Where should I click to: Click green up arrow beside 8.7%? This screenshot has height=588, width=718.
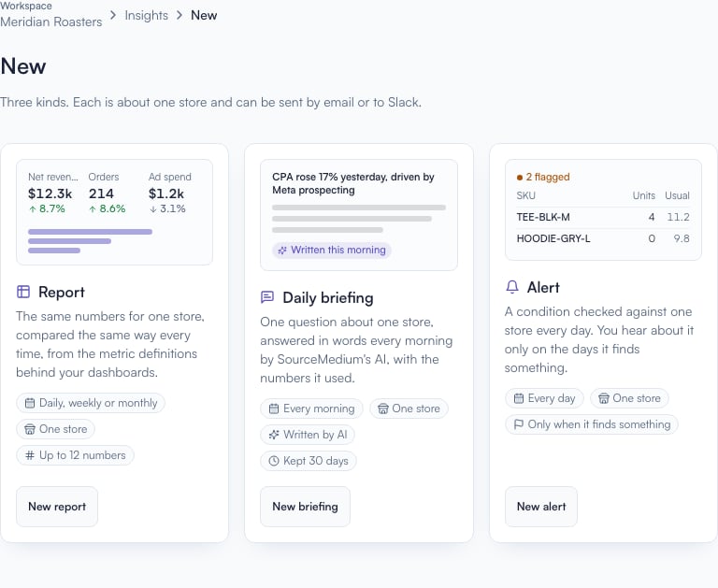click(33, 209)
